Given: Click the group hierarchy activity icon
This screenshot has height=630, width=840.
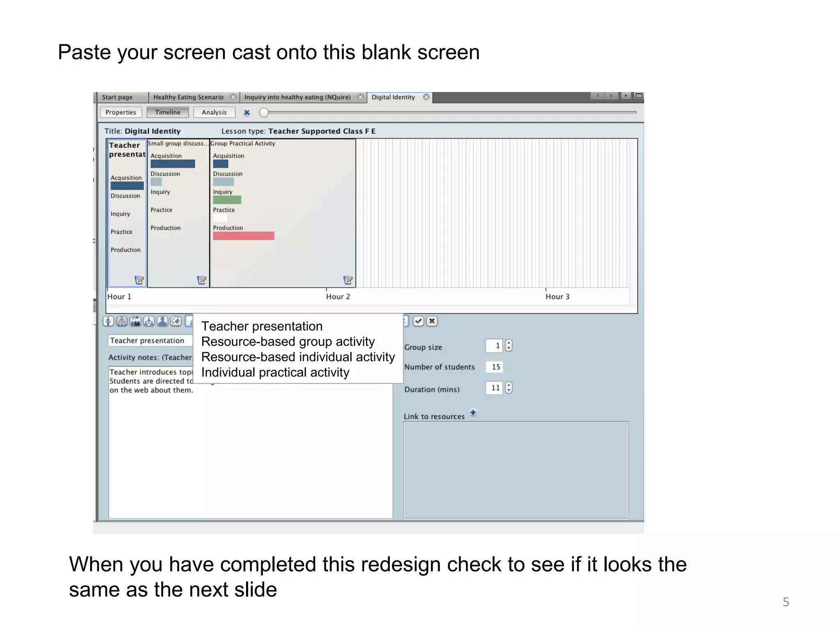Looking at the screenshot, I should [x=149, y=321].
